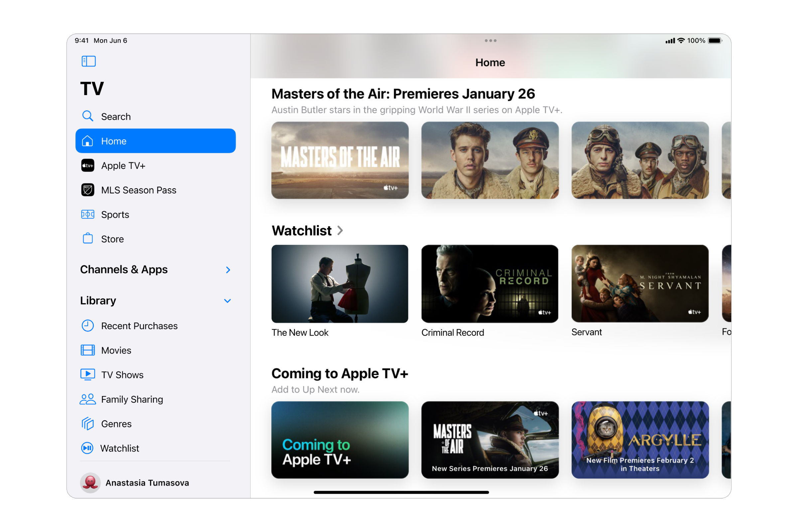Image resolution: width=798 pixels, height=532 pixels.
Task: Open Watchlist label in Library sidebar
Action: (x=119, y=448)
